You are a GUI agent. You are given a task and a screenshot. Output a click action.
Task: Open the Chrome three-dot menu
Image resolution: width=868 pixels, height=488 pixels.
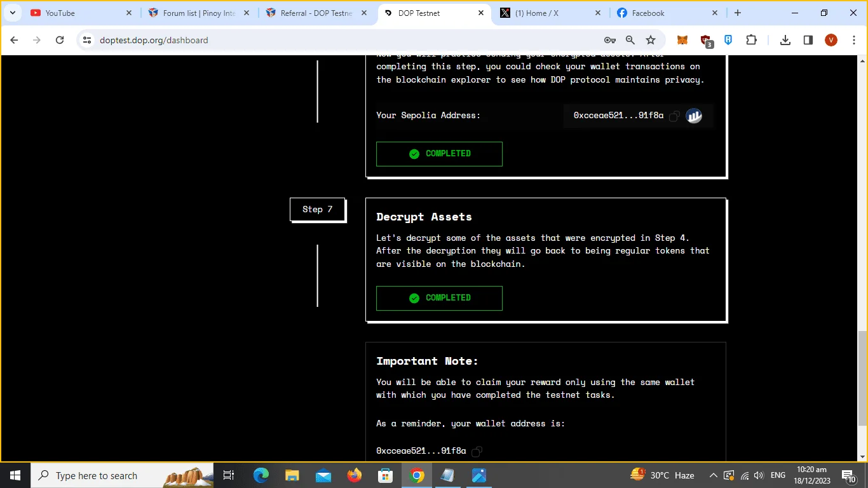[853, 40]
